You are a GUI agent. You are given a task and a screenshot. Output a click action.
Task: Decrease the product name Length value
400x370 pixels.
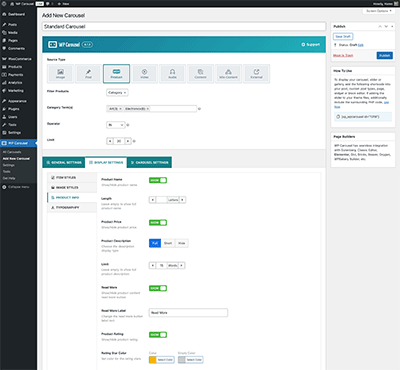[153, 200]
